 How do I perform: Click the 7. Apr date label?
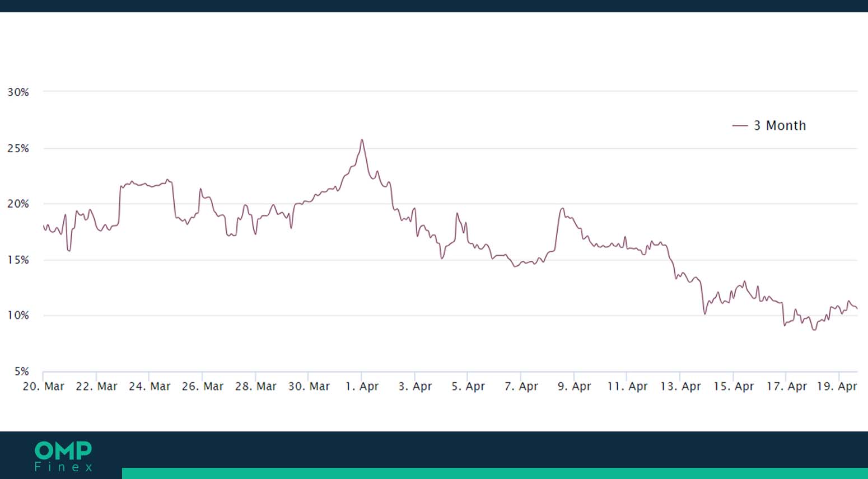coord(521,387)
